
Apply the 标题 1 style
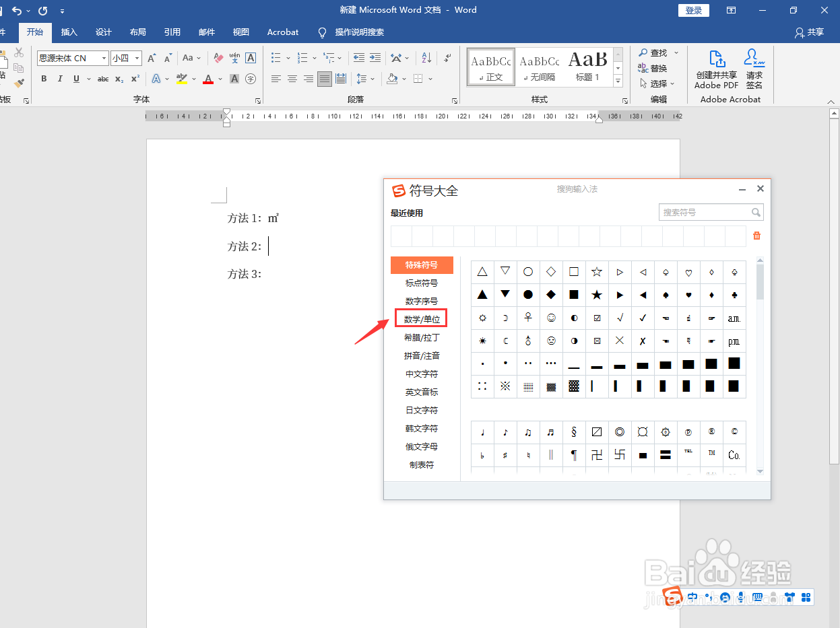587,67
